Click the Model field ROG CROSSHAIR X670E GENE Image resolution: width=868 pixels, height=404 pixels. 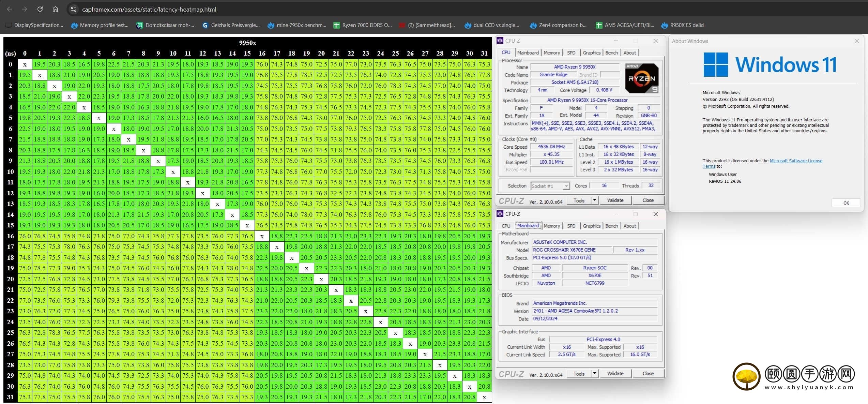(x=571, y=250)
